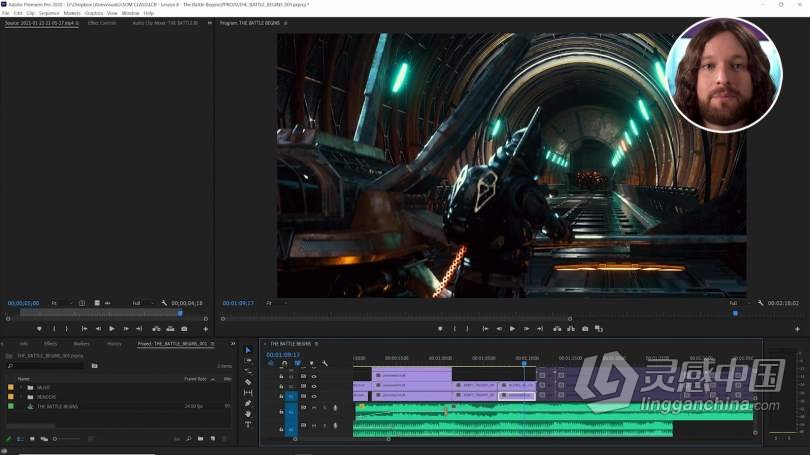
Task: Step forward one frame in Program monitor
Action: tap(526, 328)
